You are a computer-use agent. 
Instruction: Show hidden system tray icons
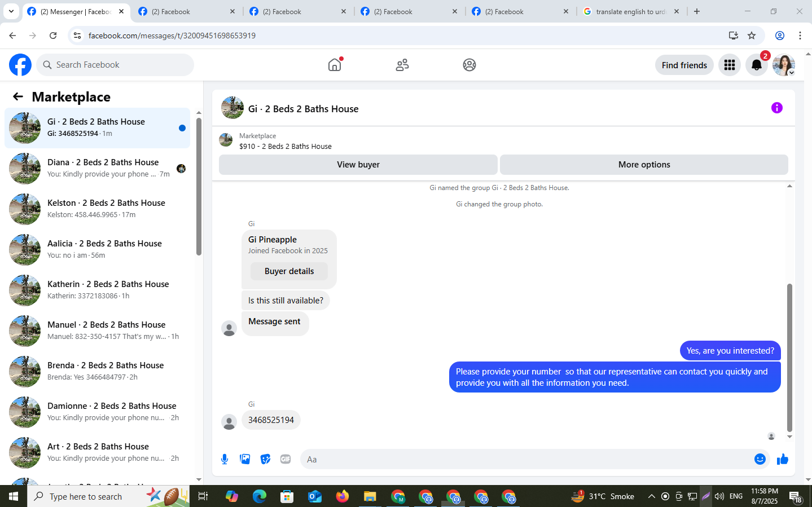click(x=651, y=496)
